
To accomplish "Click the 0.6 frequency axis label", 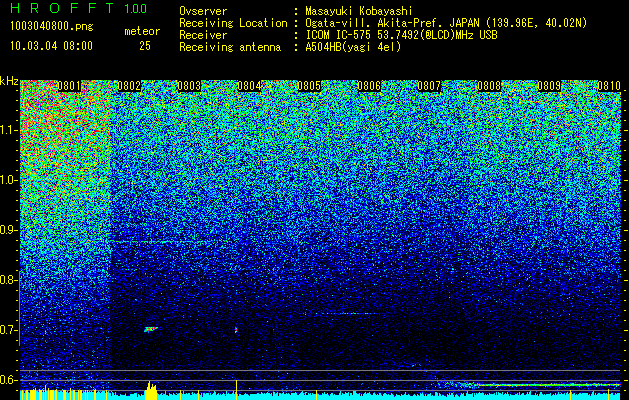I will [8, 380].
